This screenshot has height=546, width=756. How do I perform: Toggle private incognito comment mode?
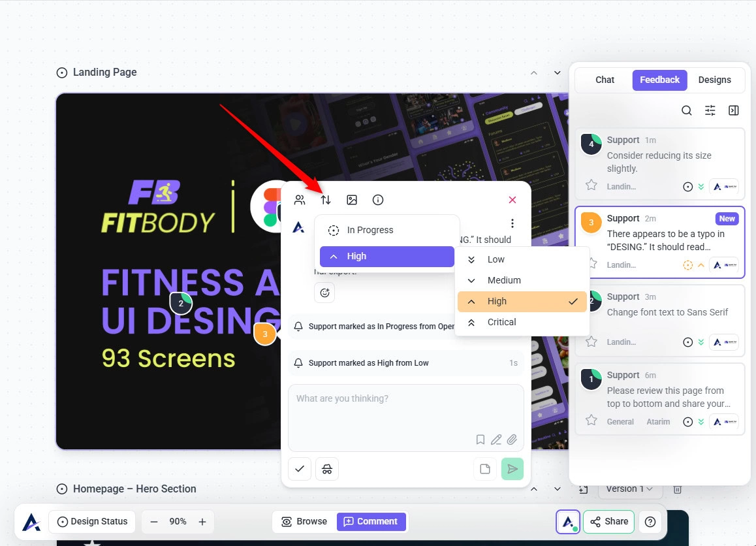coord(327,469)
